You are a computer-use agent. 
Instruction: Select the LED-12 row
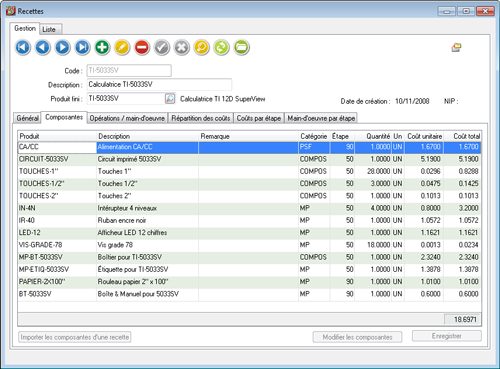click(x=249, y=233)
